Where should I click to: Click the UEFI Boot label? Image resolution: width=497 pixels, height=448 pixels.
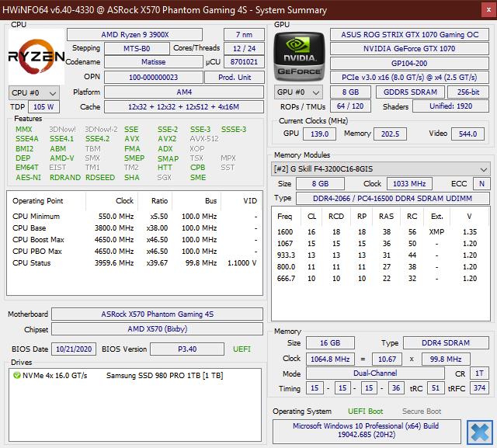[x=366, y=412]
